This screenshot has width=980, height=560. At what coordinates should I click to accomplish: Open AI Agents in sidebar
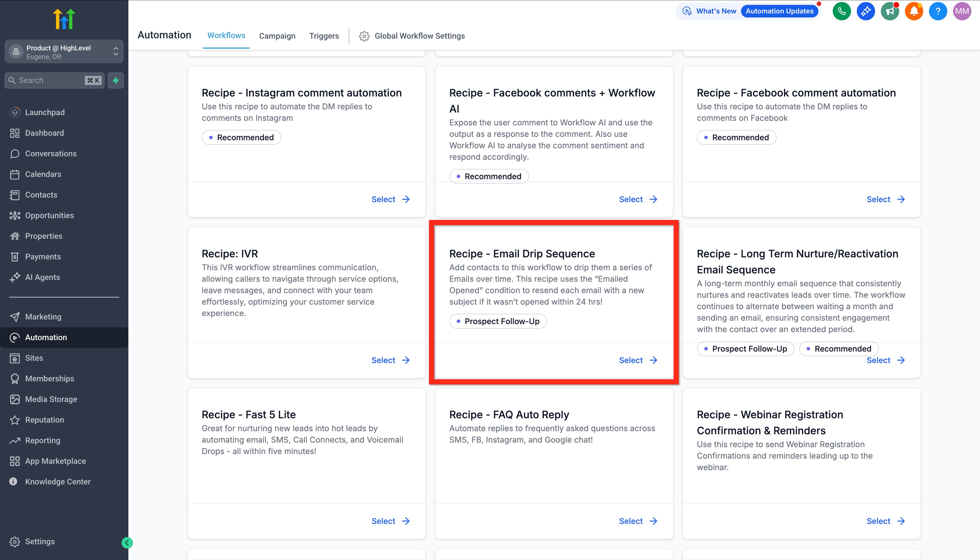pyautogui.click(x=42, y=277)
